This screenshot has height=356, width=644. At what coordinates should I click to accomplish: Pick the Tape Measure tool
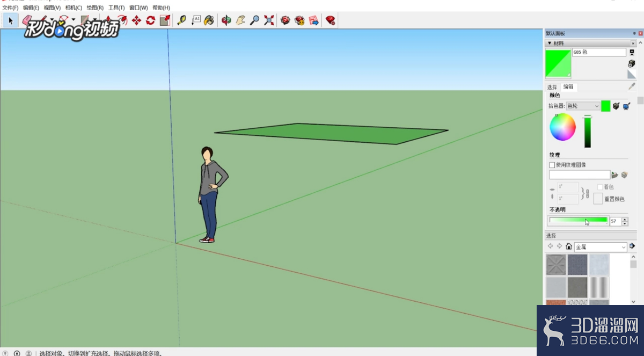tap(182, 20)
